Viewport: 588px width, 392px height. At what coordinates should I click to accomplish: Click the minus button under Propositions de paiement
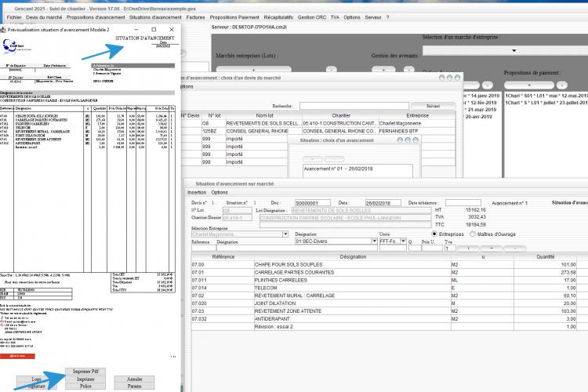coord(562,85)
